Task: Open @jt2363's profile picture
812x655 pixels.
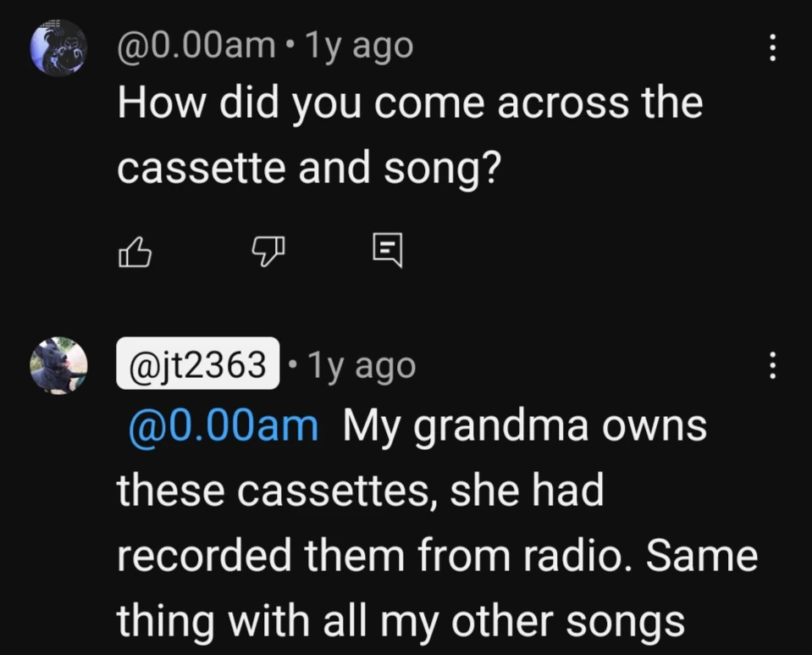Action: [58, 366]
